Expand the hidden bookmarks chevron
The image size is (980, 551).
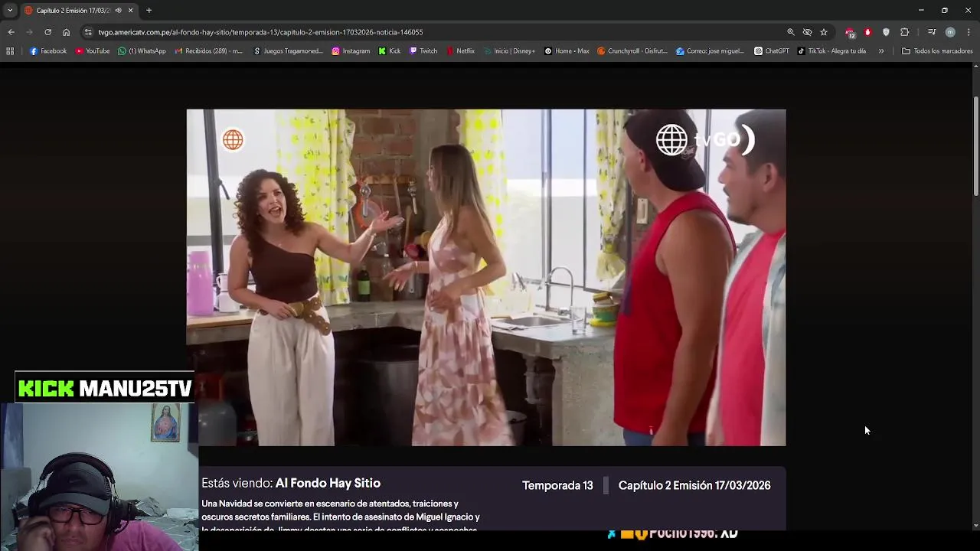point(881,51)
